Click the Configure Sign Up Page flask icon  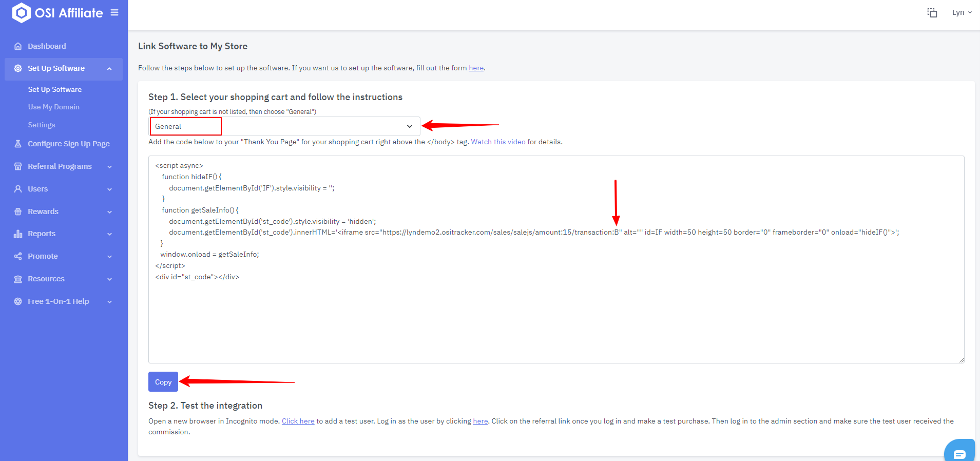[18, 144]
